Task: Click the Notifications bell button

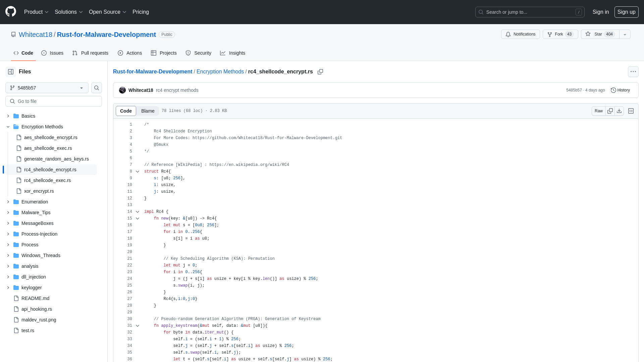Action: [521, 34]
